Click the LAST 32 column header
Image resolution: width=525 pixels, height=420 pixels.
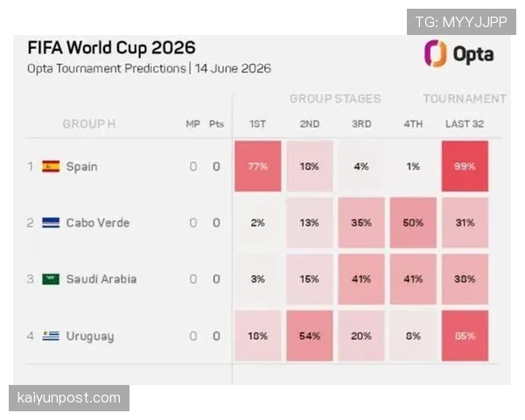[x=465, y=124]
